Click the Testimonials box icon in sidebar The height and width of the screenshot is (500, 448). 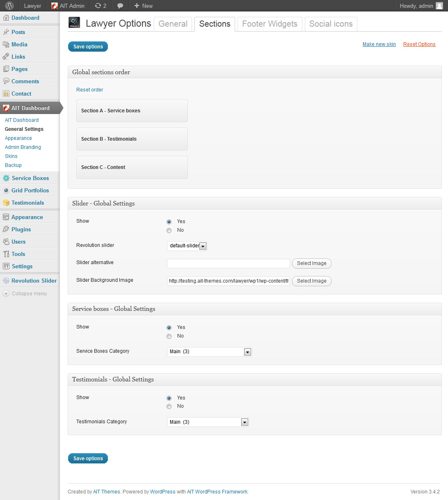point(6,203)
